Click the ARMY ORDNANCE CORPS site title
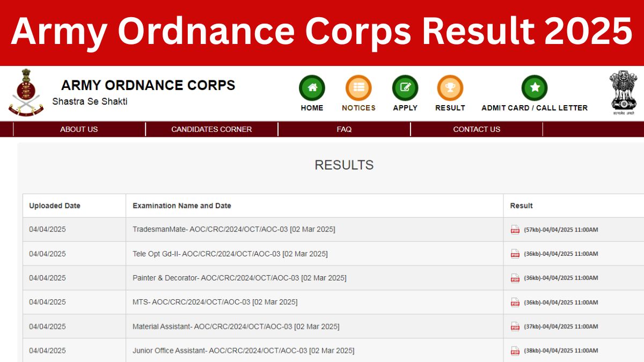644x362 pixels. (148, 85)
